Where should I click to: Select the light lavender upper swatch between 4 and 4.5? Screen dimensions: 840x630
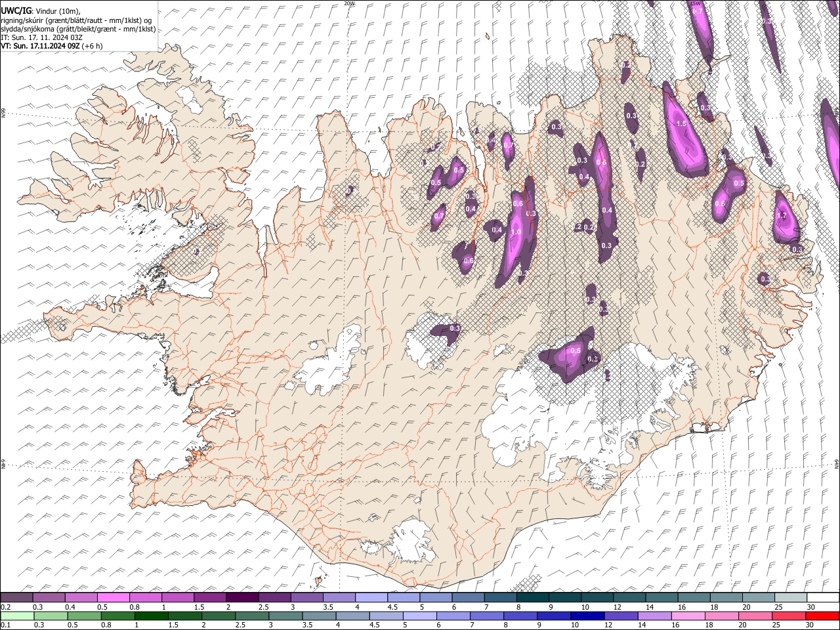[371, 598]
